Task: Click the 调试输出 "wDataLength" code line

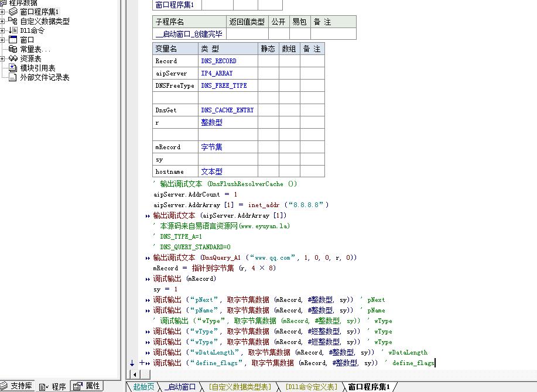Action: (290, 353)
